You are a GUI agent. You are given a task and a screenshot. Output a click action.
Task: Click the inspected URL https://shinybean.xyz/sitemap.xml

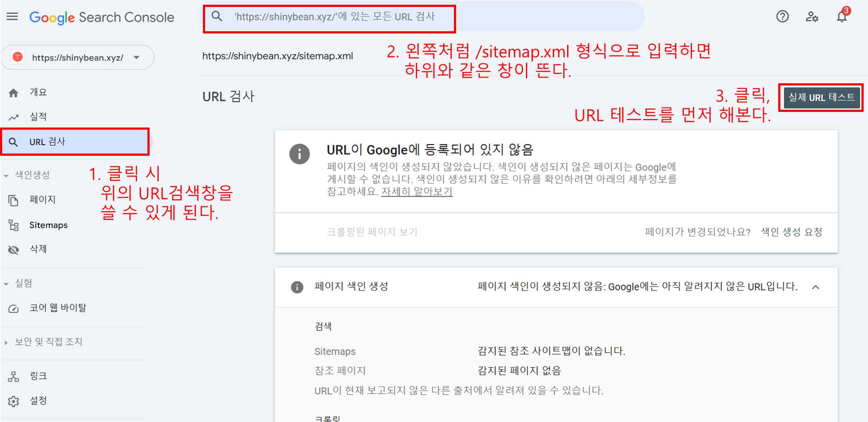277,56
